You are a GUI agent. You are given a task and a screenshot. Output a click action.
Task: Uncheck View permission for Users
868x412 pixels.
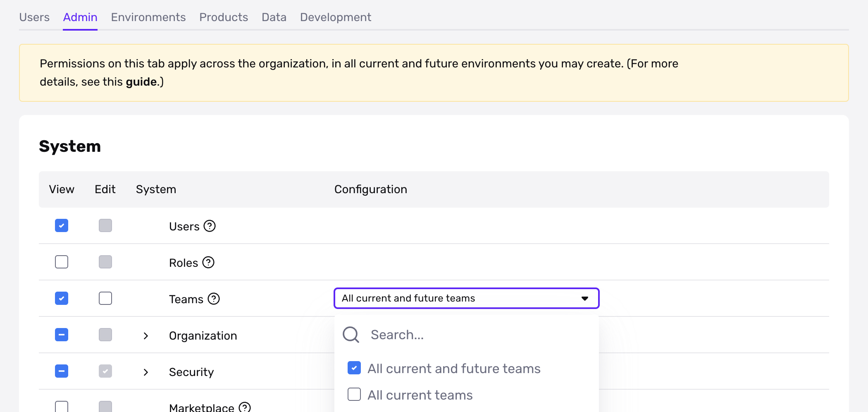(62, 226)
